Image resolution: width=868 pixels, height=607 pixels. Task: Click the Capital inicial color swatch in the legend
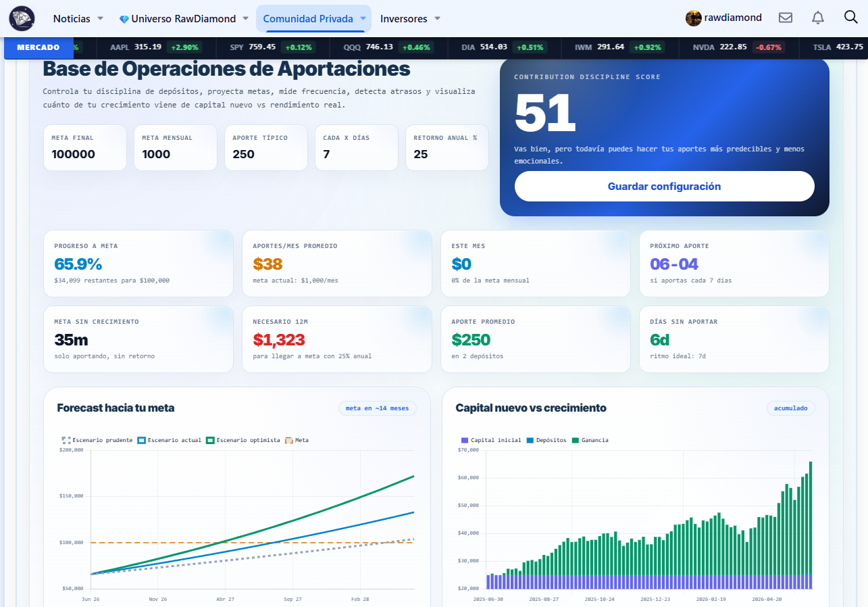[464, 440]
